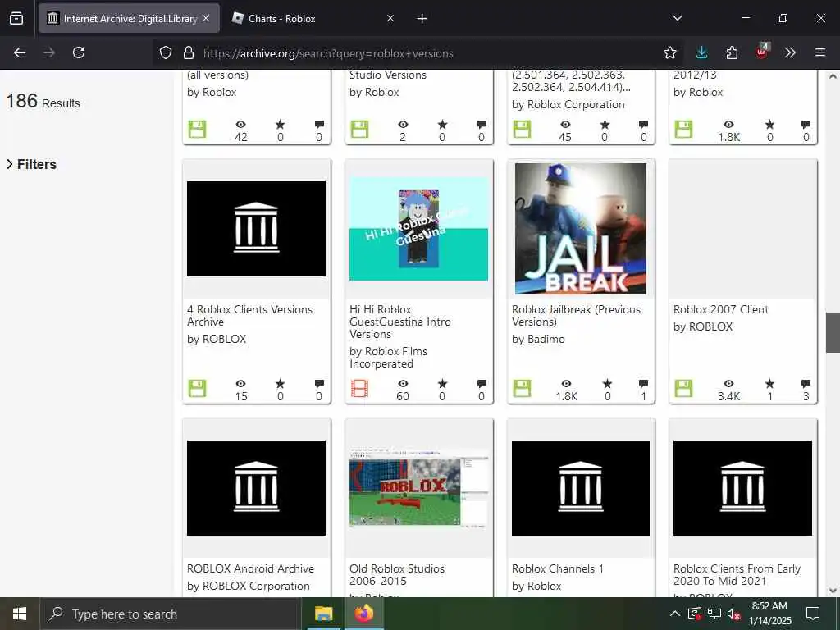This screenshot has width=840, height=630.
Task: Click favorites star on Roblox 2007 Client card
Action: 769,384
